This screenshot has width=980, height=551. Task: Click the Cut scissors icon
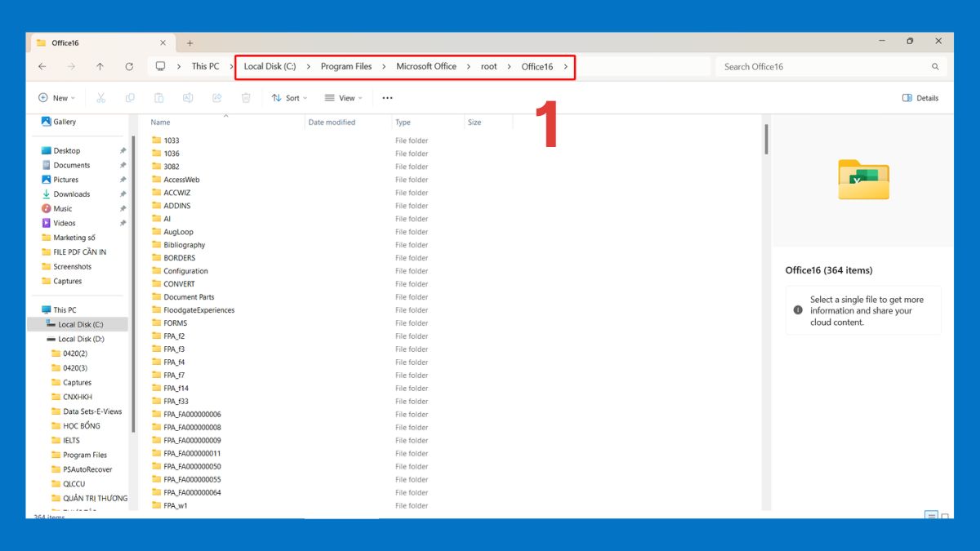point(101,98)
